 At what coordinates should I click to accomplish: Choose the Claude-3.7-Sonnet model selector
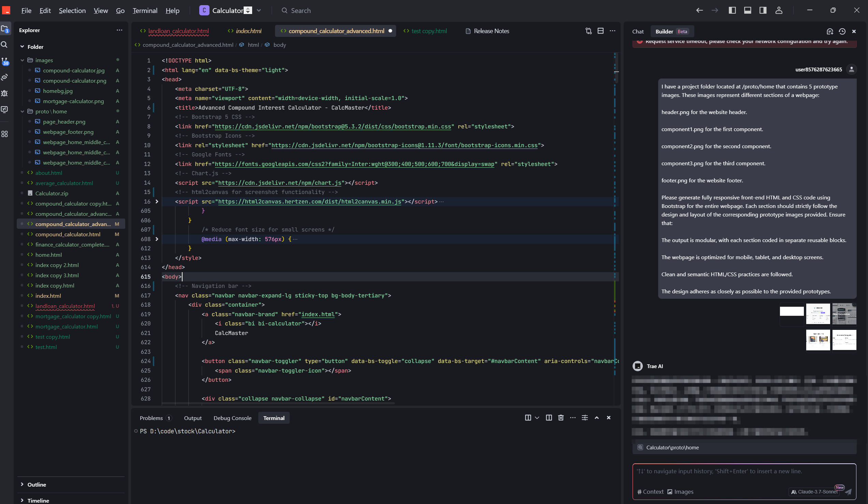[815, 492]
